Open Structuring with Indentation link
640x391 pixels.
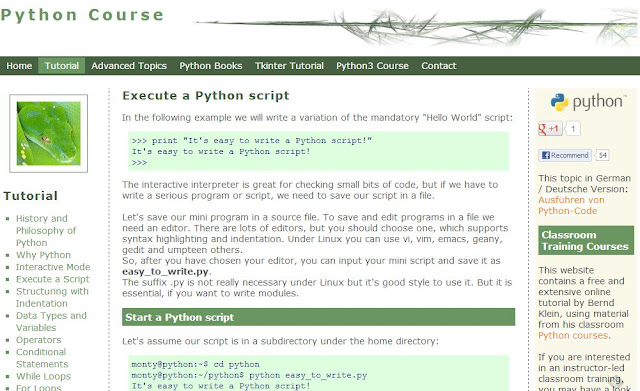[52, 298]
